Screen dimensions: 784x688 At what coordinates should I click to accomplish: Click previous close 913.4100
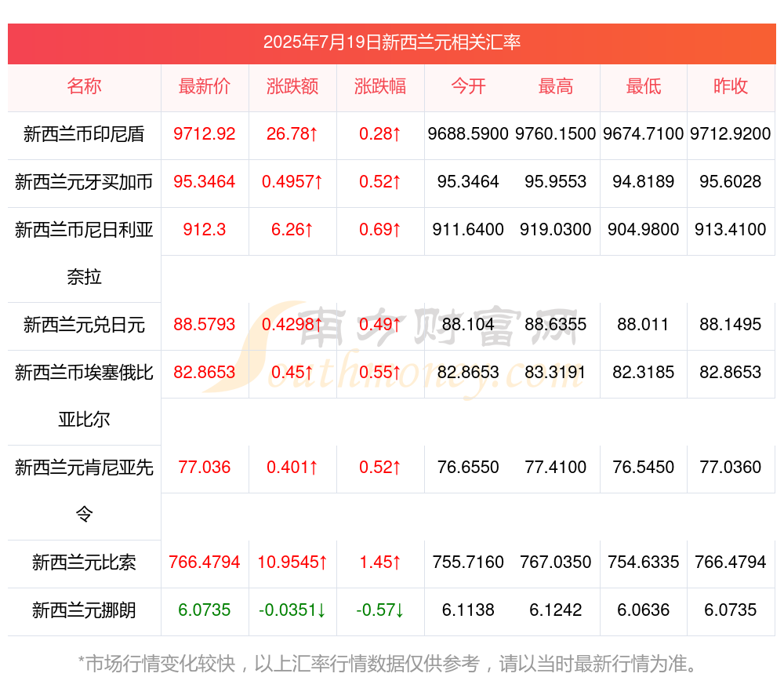[731, 230]
